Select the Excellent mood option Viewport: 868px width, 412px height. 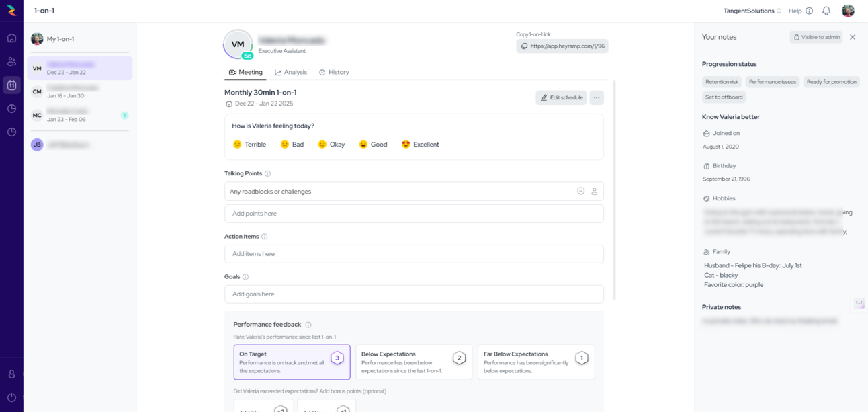click(x=420, y=145)
